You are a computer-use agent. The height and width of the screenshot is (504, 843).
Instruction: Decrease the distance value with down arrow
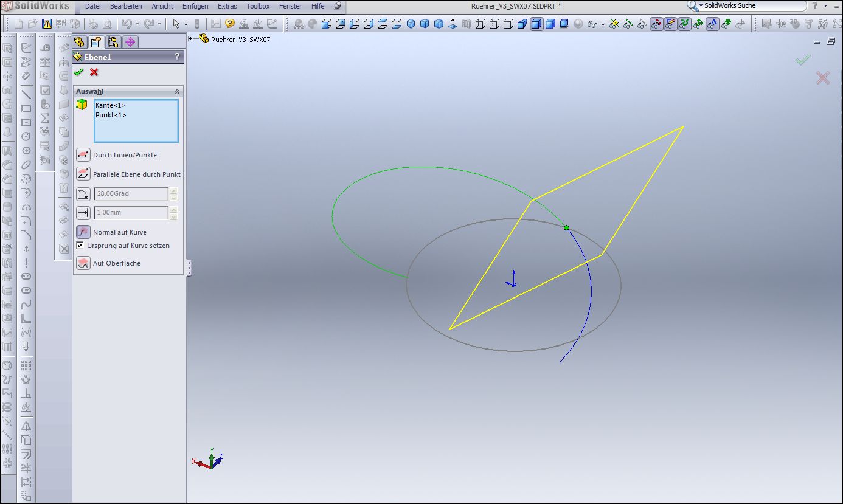coord(174,216)
